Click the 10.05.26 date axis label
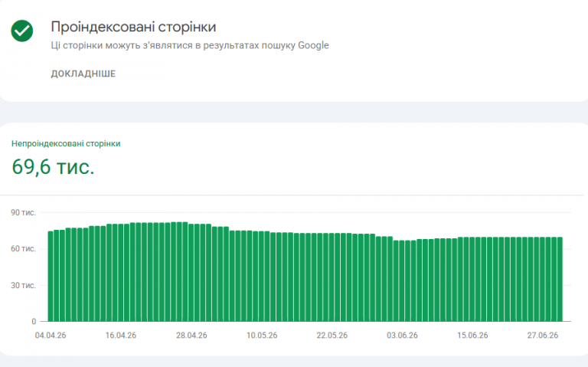Viewport: 588px width, 367px height. 262,336
